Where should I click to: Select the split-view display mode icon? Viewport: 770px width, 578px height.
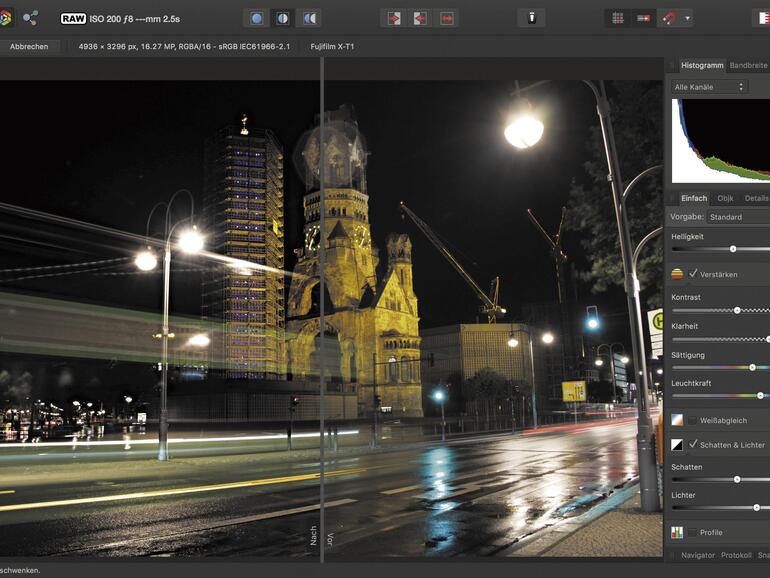(x=283, y=18)
